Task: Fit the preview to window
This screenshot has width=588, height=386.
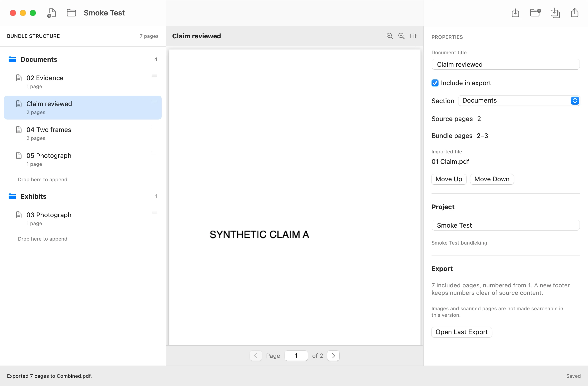Action: pyautogui.click(x=413, y=36)
